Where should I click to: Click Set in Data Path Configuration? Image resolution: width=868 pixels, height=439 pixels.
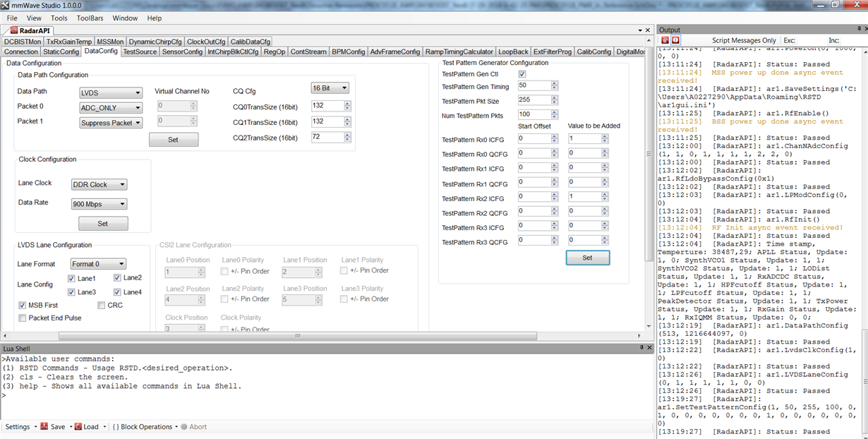point(174,140)
